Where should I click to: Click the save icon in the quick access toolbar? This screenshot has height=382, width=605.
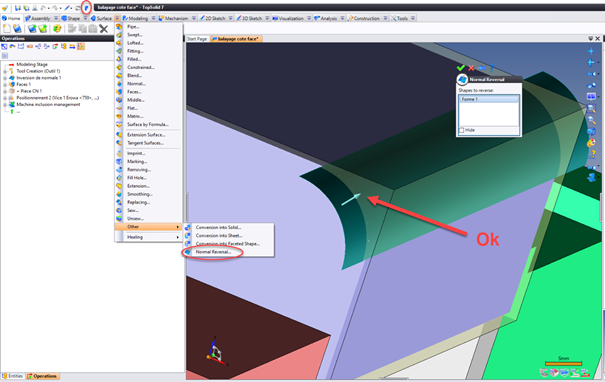[18, 8]
